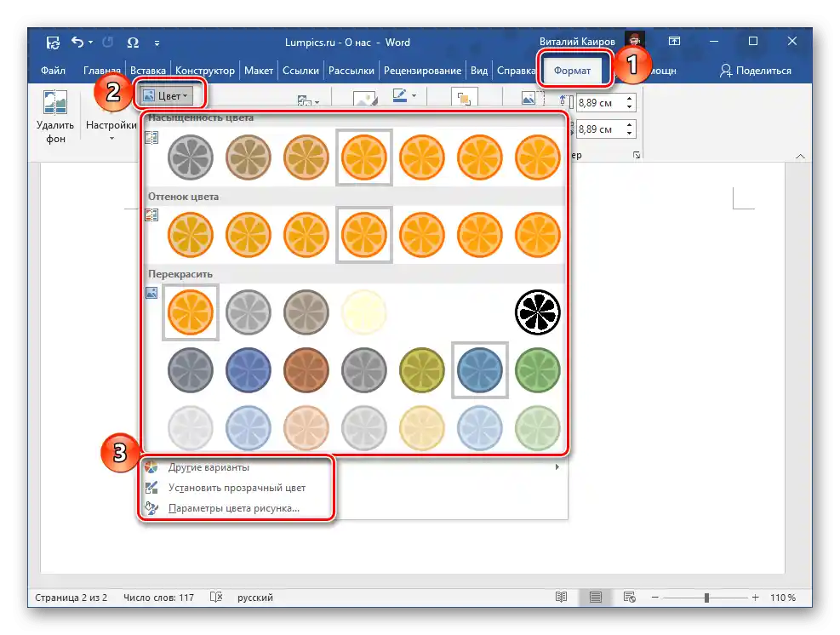
Task: Adjust the zoom slider handle
Action: point(706,598)
